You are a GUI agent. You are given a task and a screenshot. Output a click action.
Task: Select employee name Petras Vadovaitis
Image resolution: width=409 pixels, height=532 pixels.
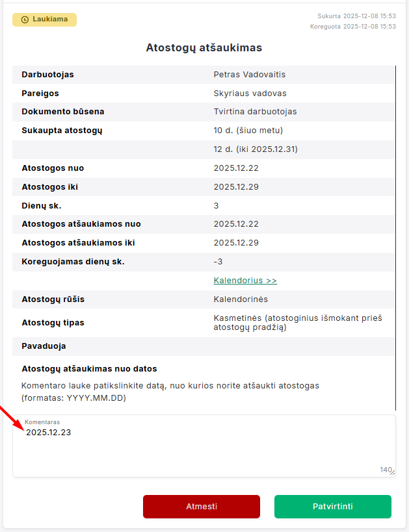(x=249, y=75)
